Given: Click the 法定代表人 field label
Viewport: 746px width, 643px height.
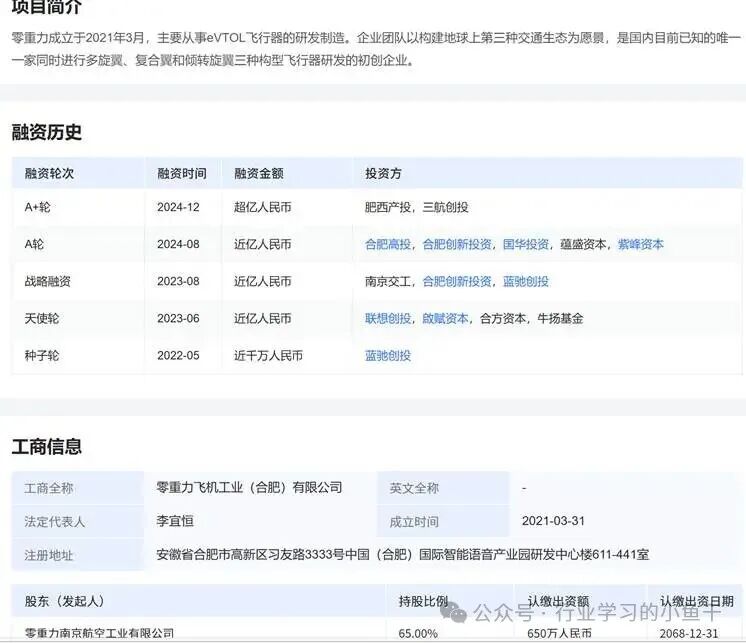Looking at the screenshot, I should pos(55,522).
